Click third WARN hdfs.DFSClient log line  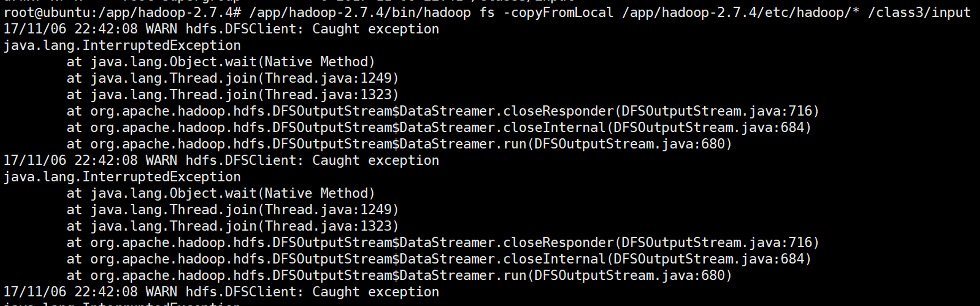(x=221, y=292)
